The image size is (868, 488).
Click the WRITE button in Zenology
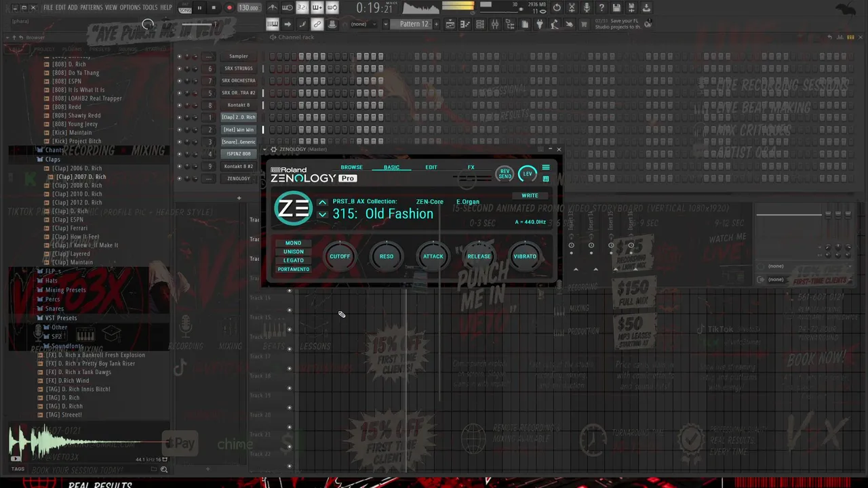pyautogui.click(x=530, y=196)
